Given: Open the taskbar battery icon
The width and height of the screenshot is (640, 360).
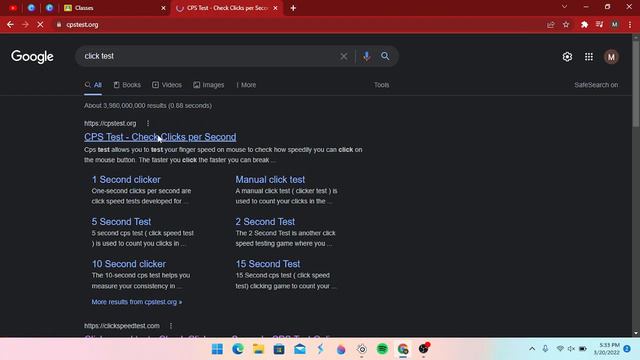Looking at the screenshot, I should [583, 349].
